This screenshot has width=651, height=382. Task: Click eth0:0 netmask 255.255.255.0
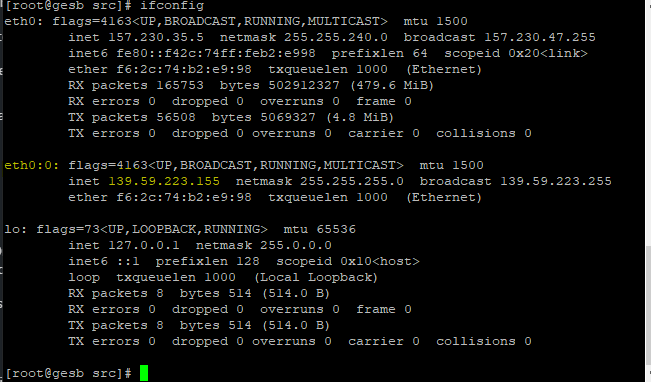[352, 181]
